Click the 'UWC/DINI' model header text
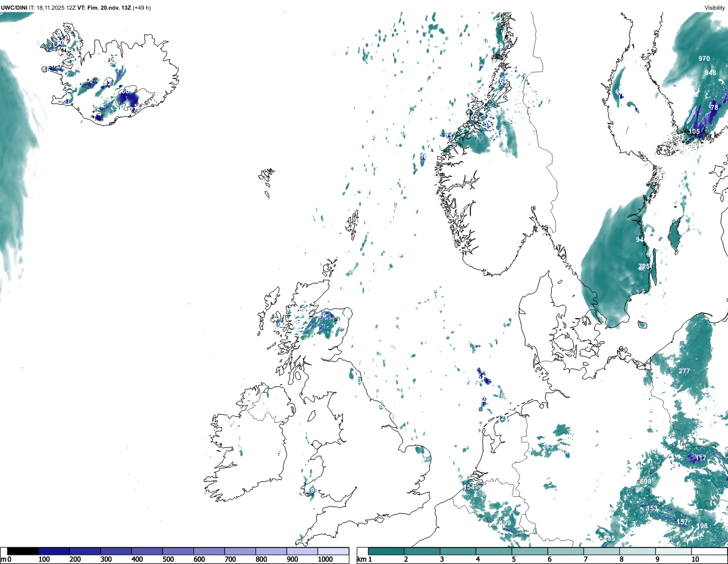This screenshot has height=564, width=728. point(14,7)
